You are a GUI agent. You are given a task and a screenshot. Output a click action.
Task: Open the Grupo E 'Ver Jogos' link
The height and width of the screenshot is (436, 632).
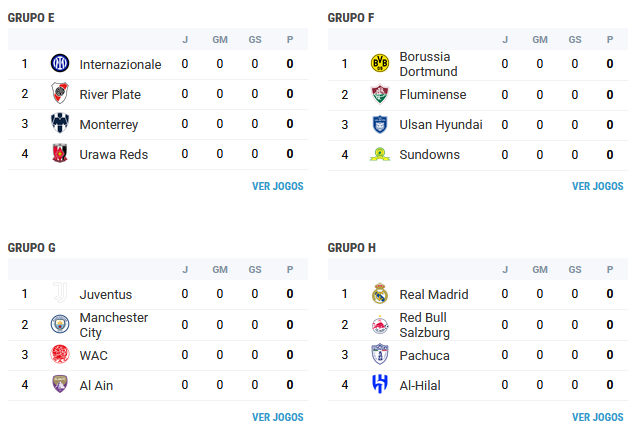coord(278,186)
